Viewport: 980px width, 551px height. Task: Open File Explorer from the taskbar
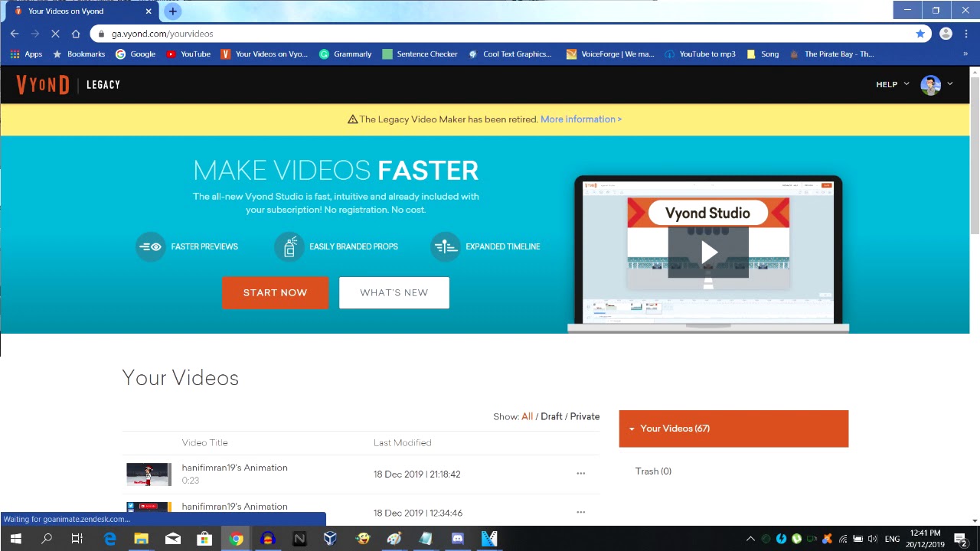[141, 539]
